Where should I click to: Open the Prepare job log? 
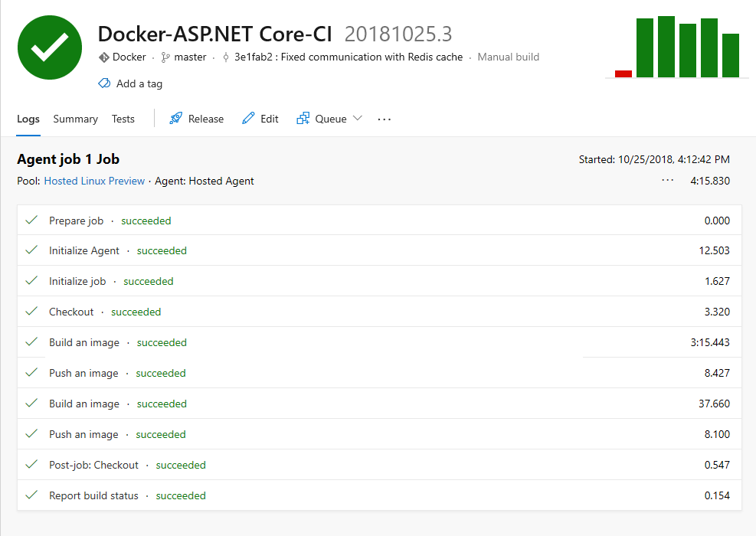pyautogui.click(x=379, y=221)
